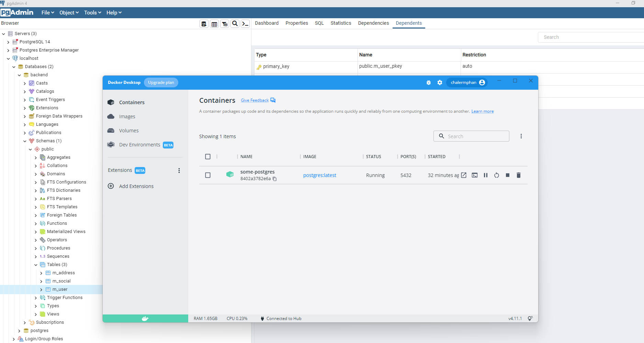The height and width of the screenshot is (343, 644).
Task: Switch to the Dependencies tab
Action: pos(373,23)
